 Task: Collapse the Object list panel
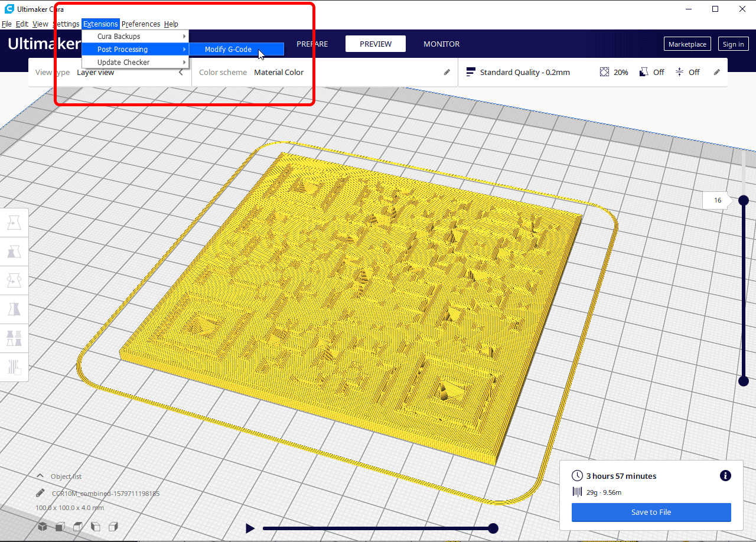(40, 476)
